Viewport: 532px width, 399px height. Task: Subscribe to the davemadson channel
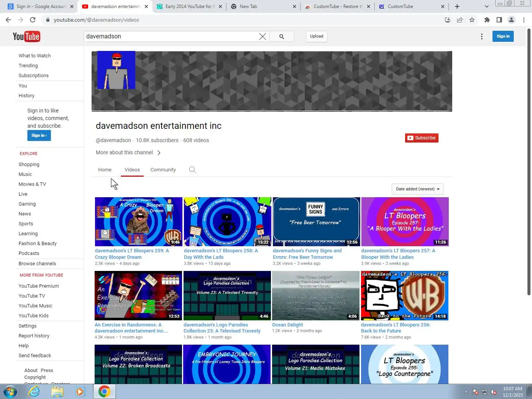coord(422,138)
